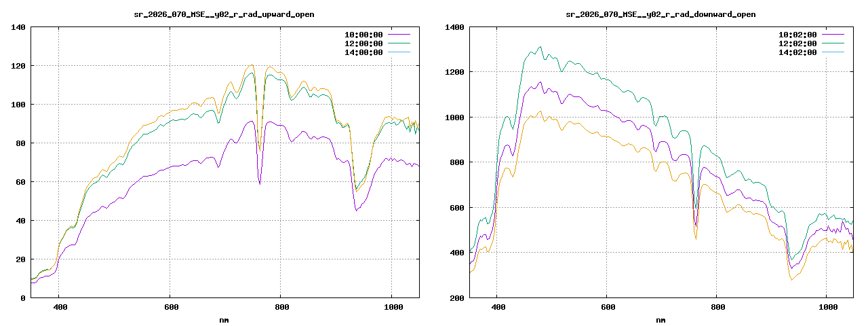This screenshot has width=868, height=326.
Task: Click the nm axis label under left chart
Action: pos(224,319)
